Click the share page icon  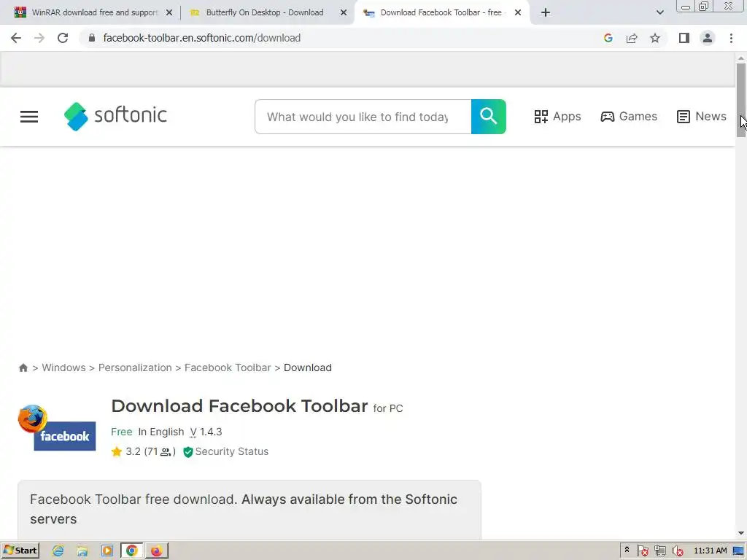click(632, 38)
